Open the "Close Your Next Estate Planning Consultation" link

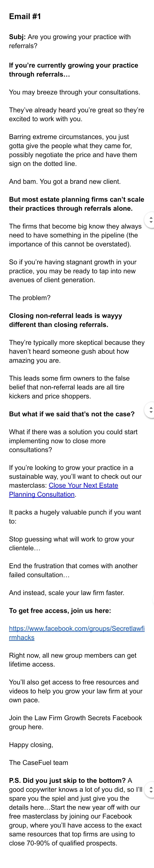83,486
